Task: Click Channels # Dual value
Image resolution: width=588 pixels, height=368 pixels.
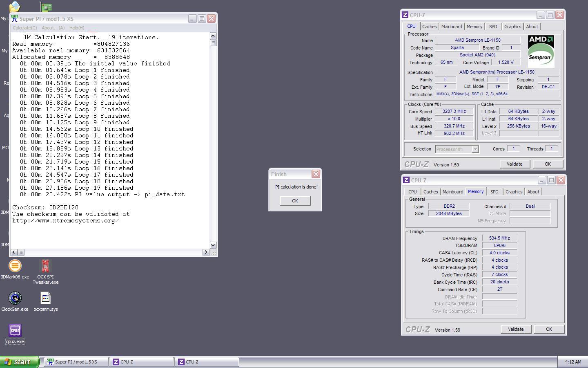Action: [x=530, y=206]
